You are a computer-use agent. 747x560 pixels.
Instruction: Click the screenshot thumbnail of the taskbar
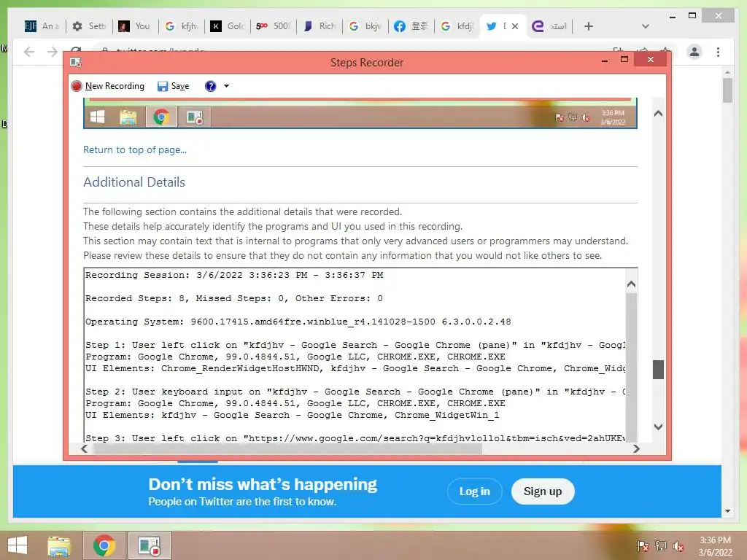coord(360,113)
